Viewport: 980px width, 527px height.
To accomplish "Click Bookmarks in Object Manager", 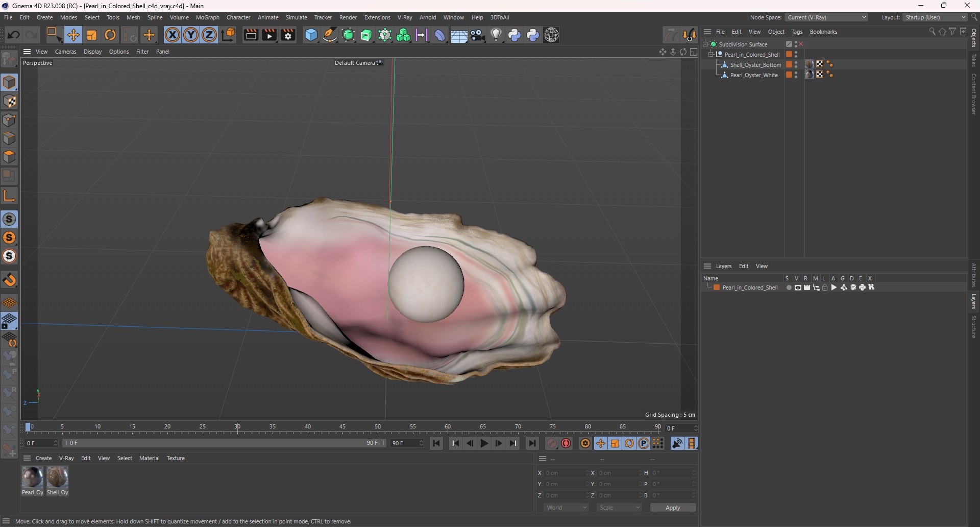I will coord(823,32).
